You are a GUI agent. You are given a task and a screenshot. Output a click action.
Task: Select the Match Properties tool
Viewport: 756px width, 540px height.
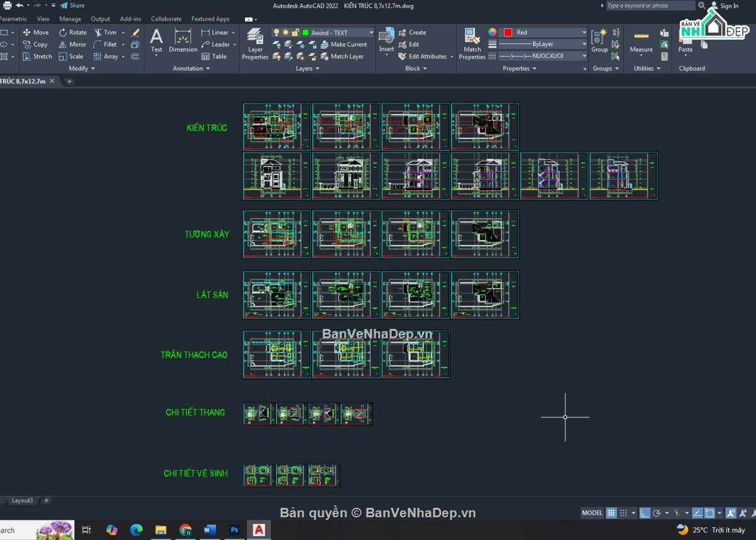click(x=472, y=43)
